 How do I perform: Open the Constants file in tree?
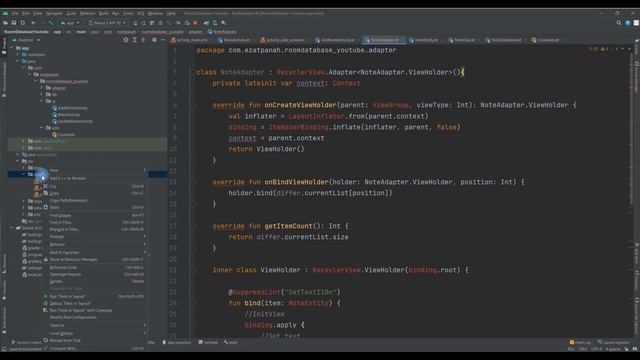(x=64, y=134)
